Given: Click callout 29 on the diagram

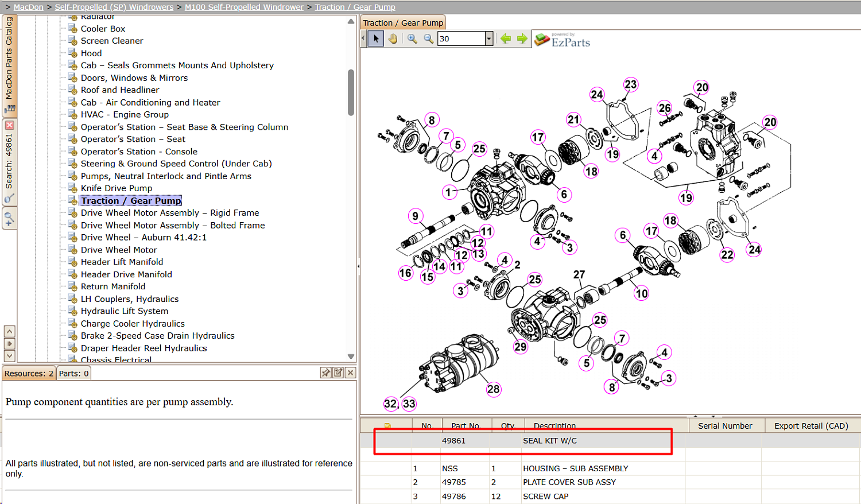Looking at the screenshot, I should pos(521,347).
